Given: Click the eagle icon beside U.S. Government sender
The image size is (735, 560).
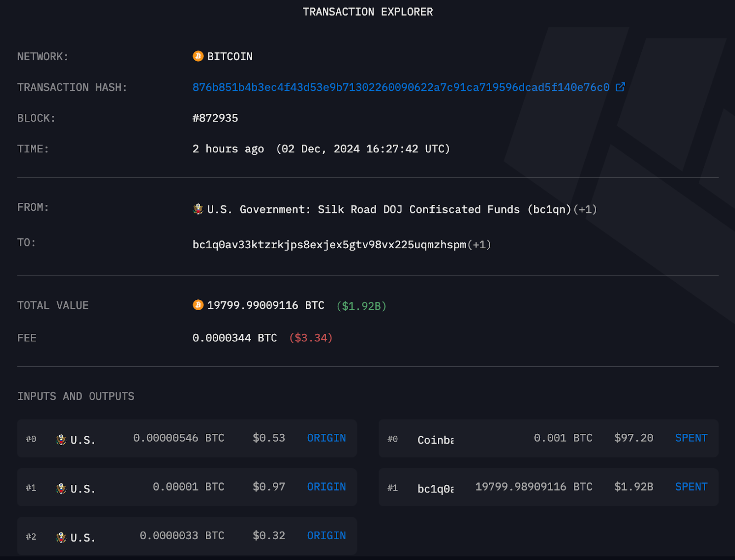Looking at the screenshot, I should (197, 209).
